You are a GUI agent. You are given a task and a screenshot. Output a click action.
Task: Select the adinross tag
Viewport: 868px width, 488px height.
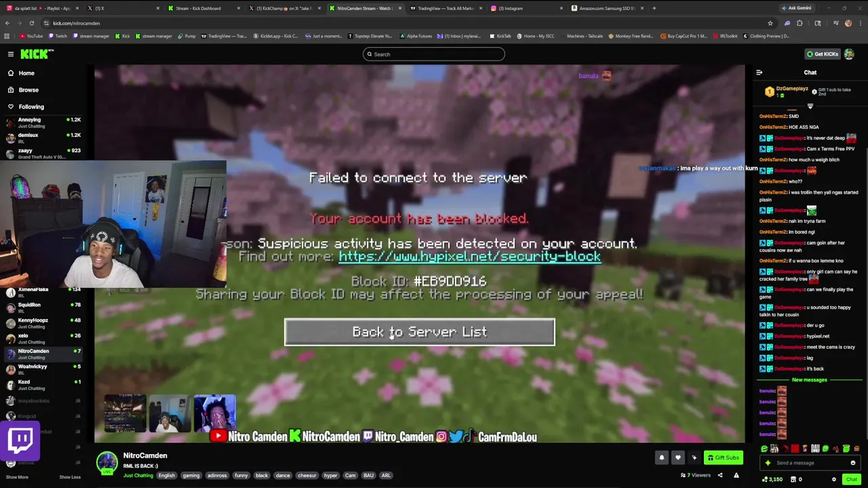click(217, 476)
